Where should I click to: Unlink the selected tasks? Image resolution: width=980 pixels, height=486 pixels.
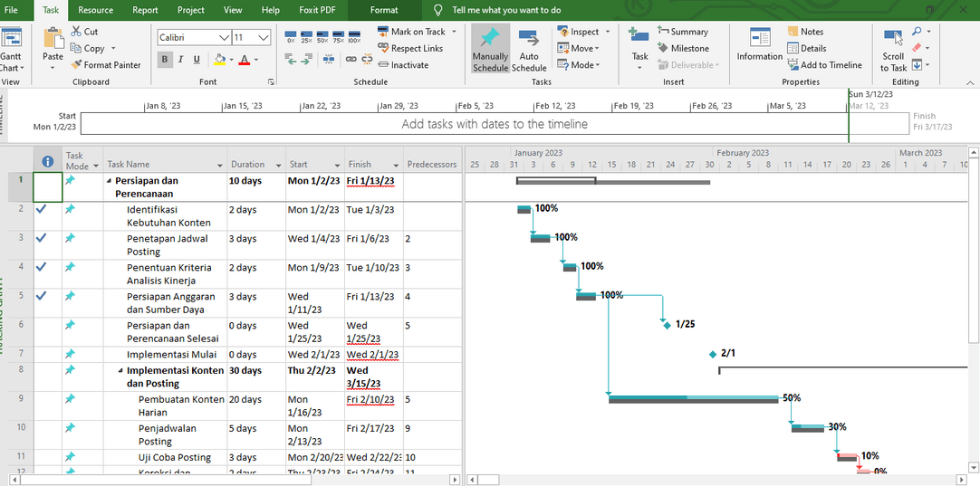point(367,60)
